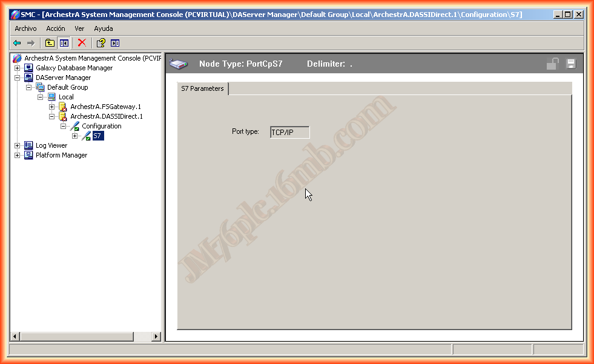Expand the Galaxy Database Manager node
Screen dimensions: 594x364
click(x=18, y=68)
